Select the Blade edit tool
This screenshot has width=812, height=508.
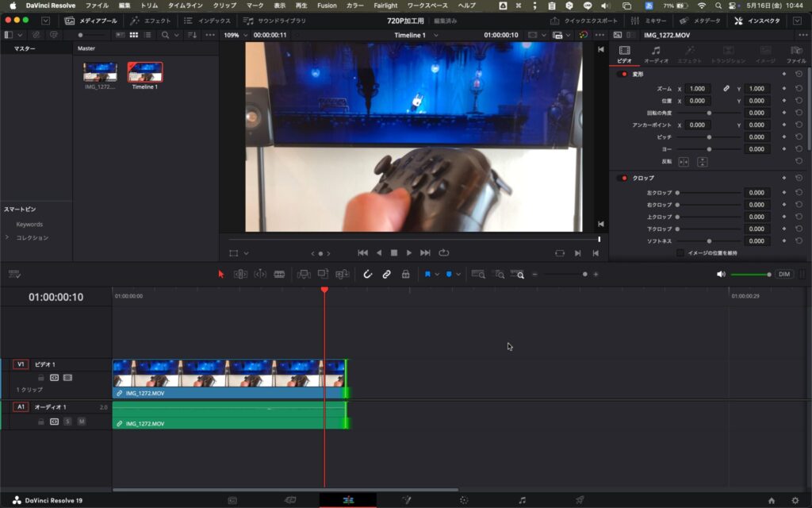(279, 274)
